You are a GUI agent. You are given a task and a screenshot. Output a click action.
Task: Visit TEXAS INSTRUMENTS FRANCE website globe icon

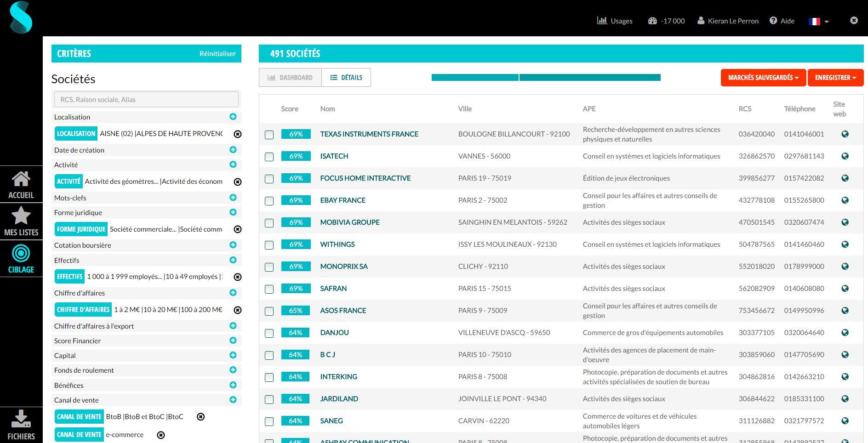(845, 134)
